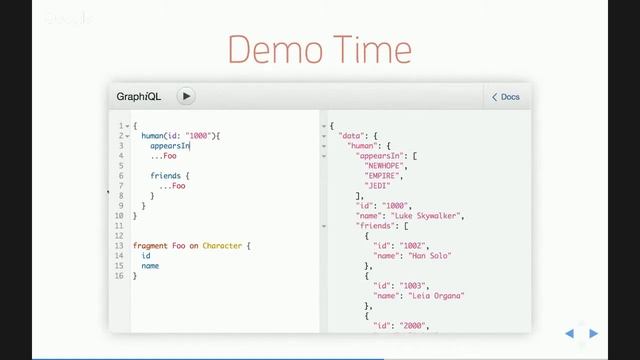
Task: Fold the root brace in results pane
Action: tap(324, 126)
